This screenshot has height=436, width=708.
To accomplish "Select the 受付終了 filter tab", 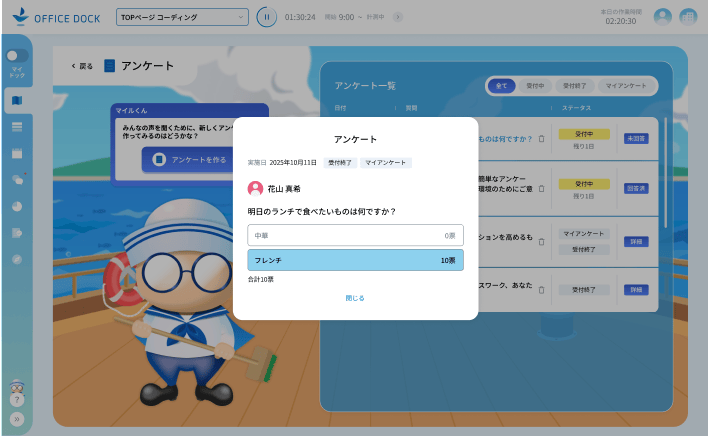I will (574, 86).
